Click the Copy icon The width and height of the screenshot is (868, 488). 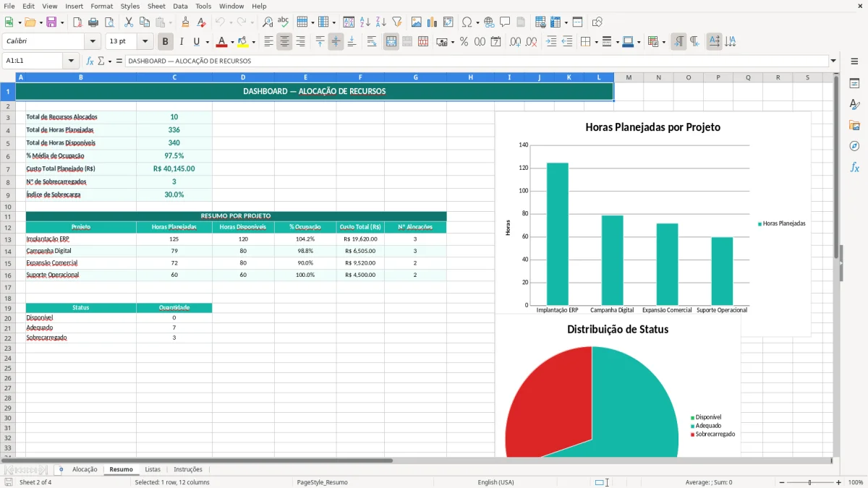144,22
